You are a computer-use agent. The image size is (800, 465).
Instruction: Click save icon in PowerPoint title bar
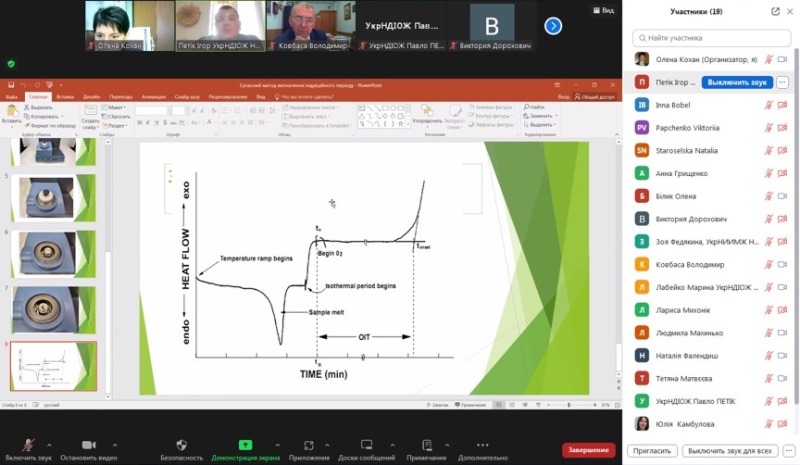(x=11, y=85)
